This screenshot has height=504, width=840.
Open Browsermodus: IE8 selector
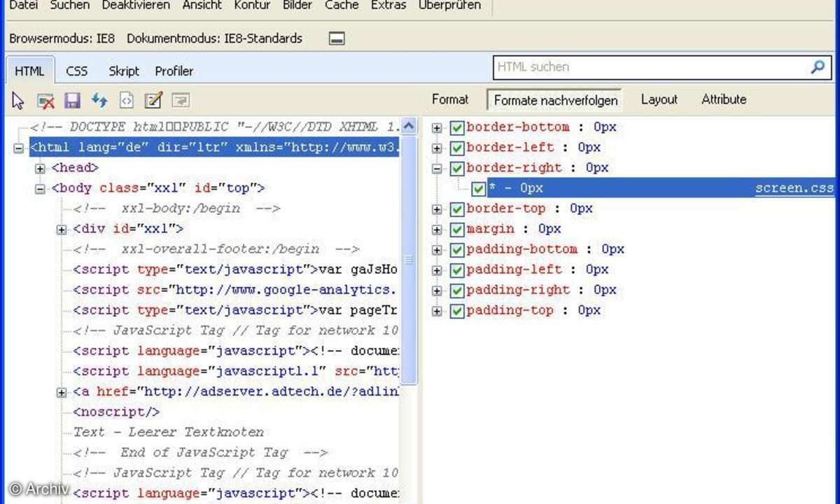(62, 38)
